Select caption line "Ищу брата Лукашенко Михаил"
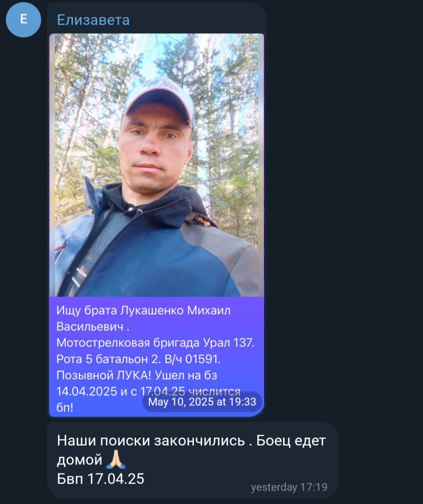The height and width of the screenshot is (504, 423). coord(143,311)
